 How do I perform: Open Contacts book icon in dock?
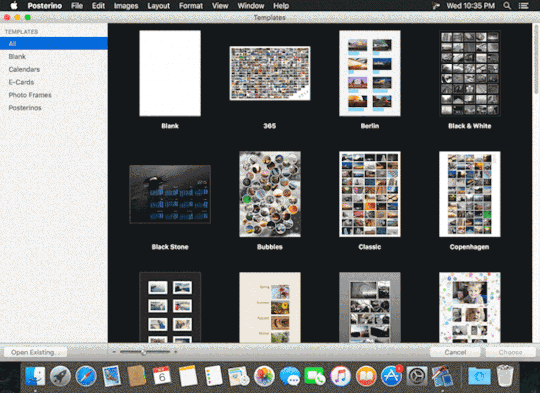tap(136, 376)
